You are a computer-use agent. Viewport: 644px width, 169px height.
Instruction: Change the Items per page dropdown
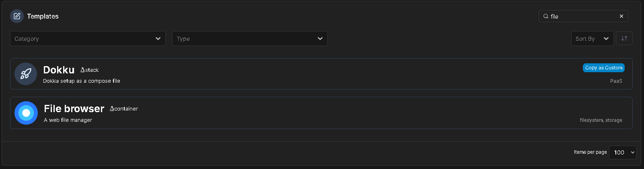click(623, 152)
